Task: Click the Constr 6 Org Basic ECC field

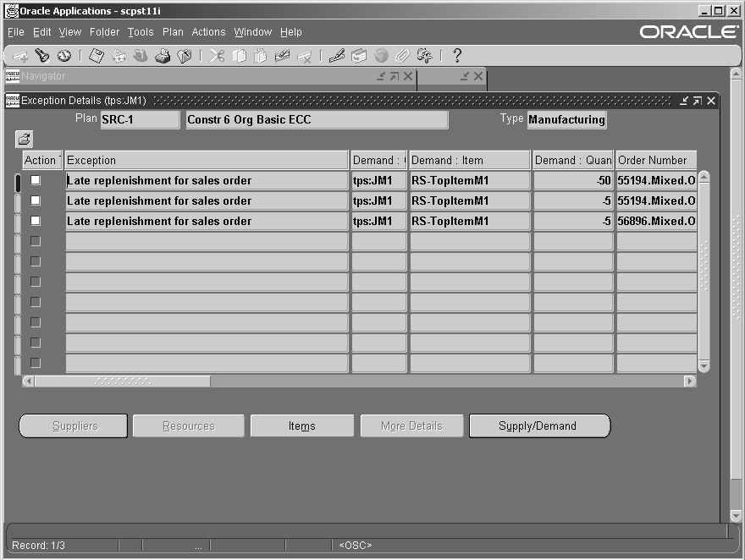Action: pos(317,119)
